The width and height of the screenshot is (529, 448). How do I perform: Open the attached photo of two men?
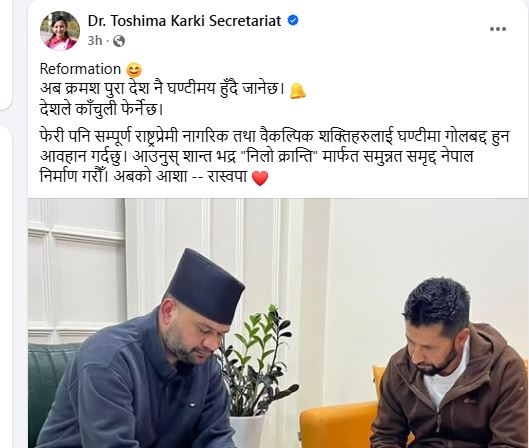[x=278, y=323]
